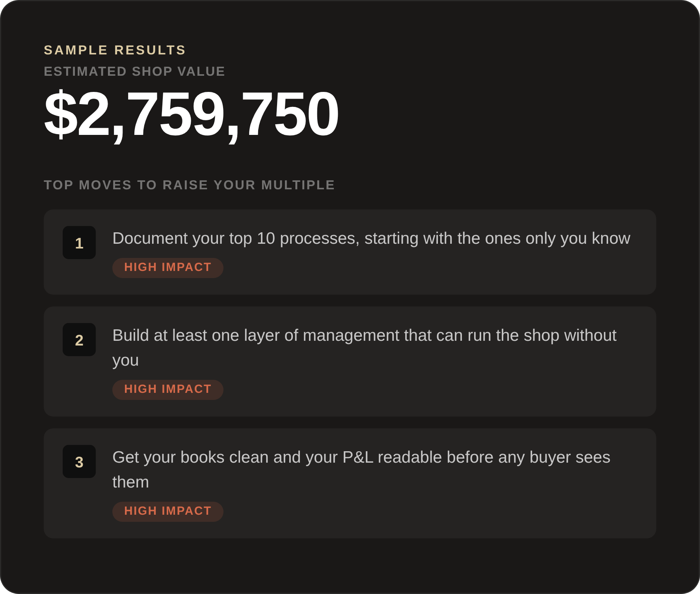The width and height of the screenshot is (700, 594).
Task: Click the $2,759,750 estimated value
Action: pyautogui.click(x=192, y=114)
